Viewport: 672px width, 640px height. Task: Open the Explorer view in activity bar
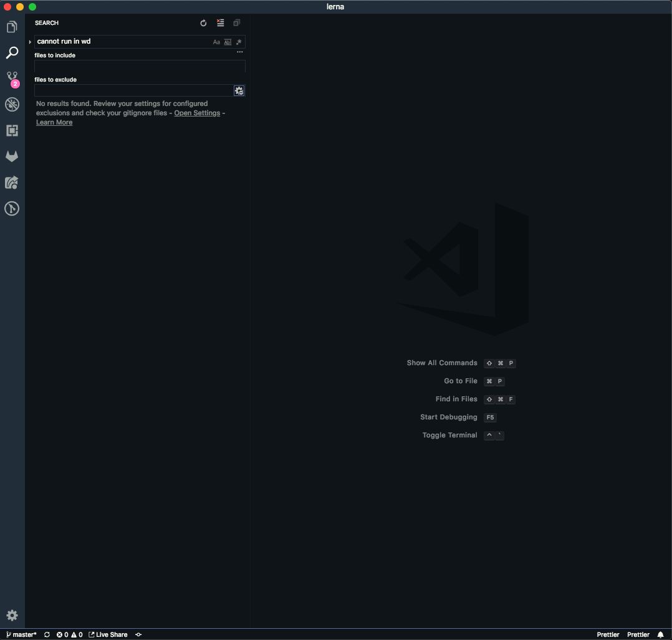12,27
